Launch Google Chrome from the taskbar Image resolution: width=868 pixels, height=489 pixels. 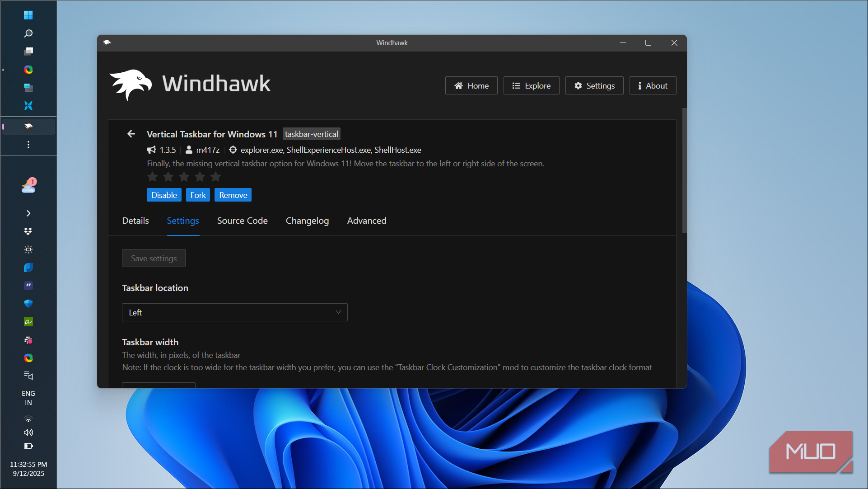[28, 70]
